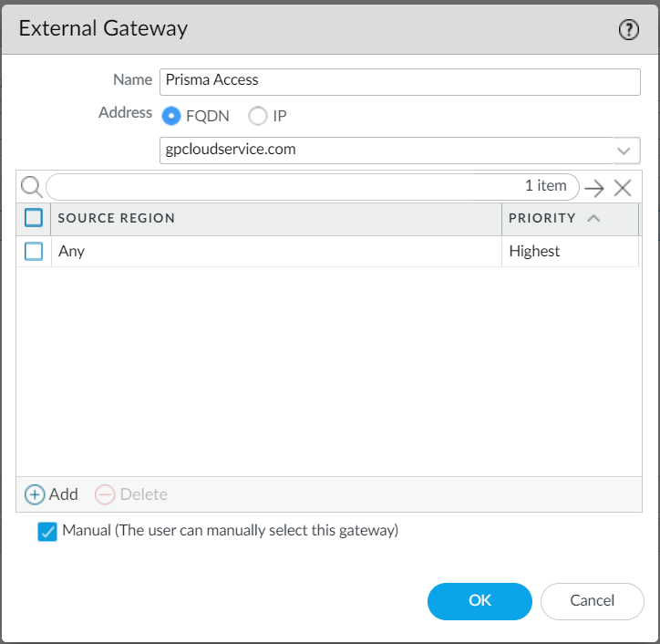Click into the Name input field

click(399, 80)
